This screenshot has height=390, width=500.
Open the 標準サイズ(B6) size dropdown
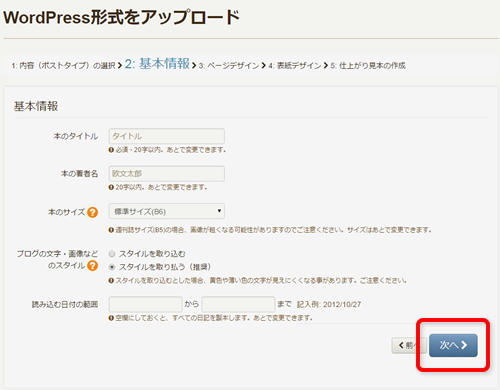(x=167, y=211)
